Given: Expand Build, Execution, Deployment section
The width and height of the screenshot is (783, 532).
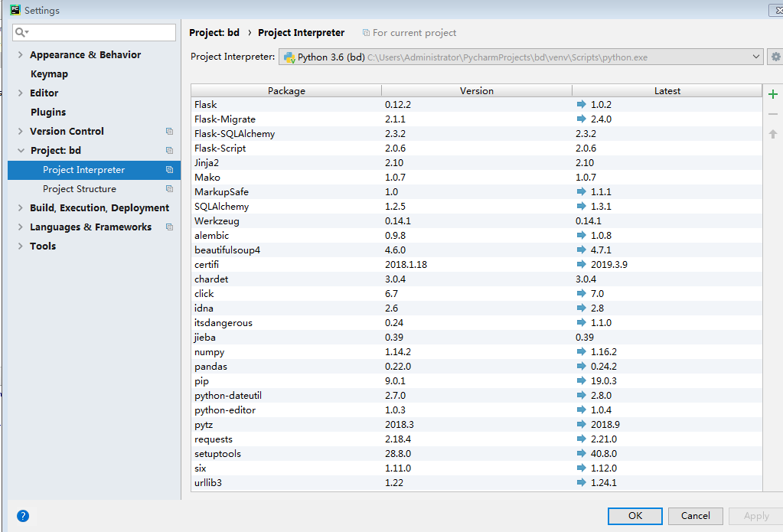Looking at the screenshot, I should (21, 207).
